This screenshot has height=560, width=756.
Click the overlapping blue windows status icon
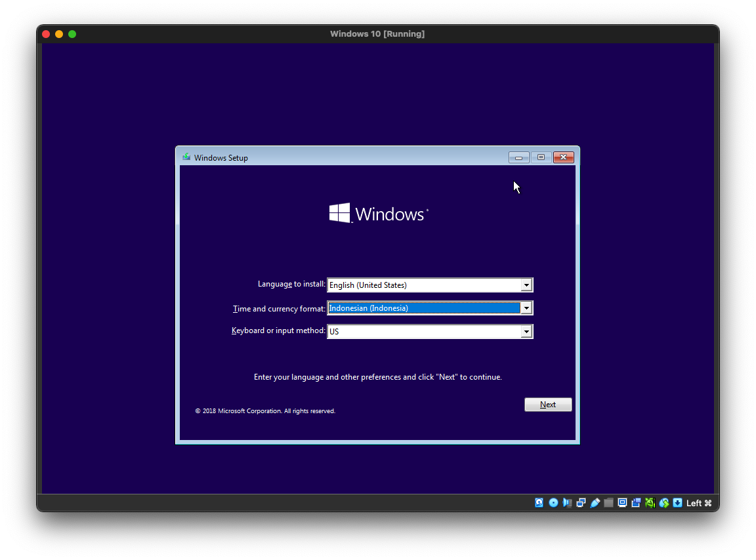pos(636,503)
